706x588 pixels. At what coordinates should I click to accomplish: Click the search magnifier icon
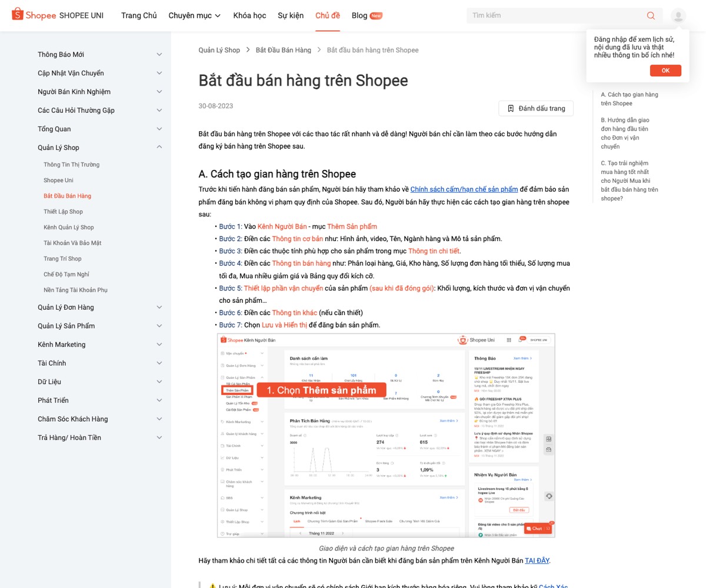[651, 15]
